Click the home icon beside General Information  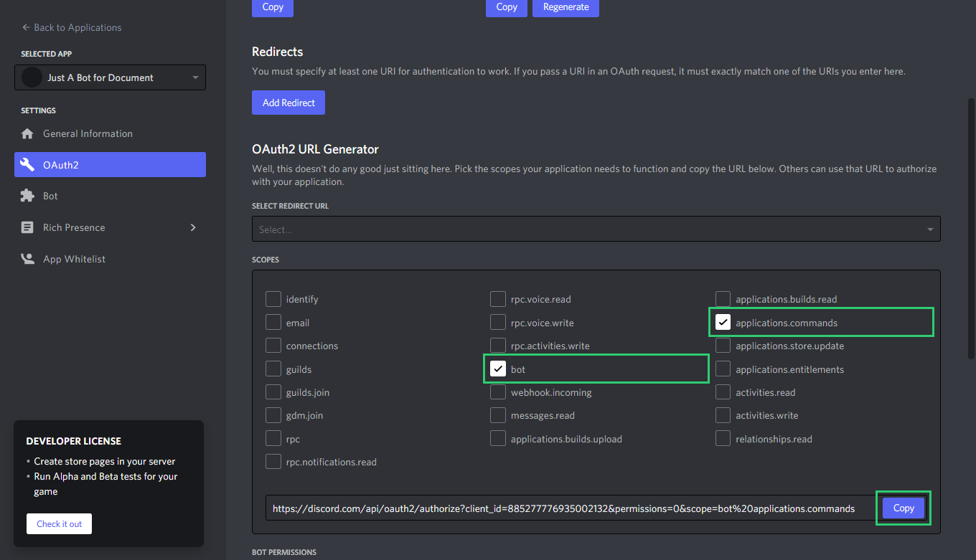(x=27, y=134)
